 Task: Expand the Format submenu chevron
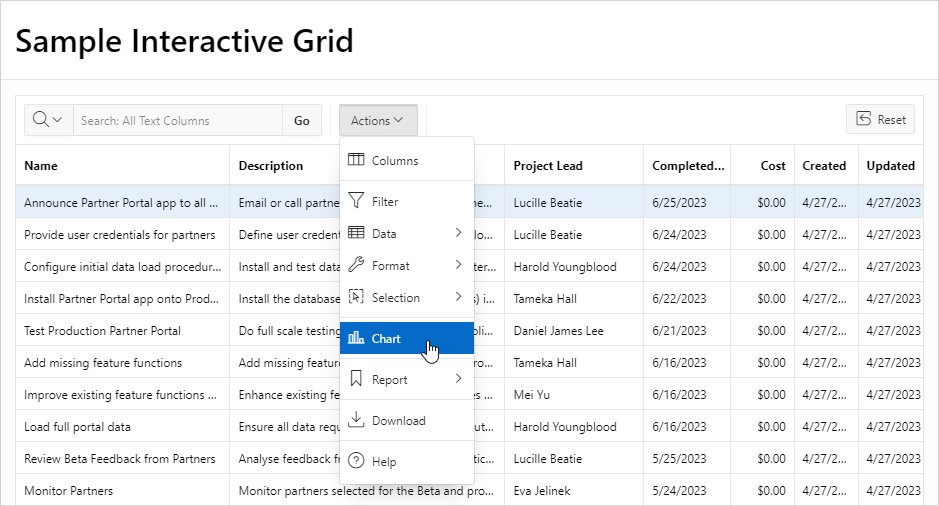click(x=458, y=264)
